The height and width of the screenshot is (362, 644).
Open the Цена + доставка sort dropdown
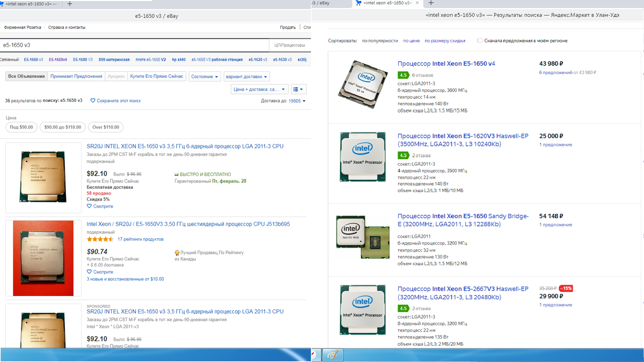[x=259, y=90]
